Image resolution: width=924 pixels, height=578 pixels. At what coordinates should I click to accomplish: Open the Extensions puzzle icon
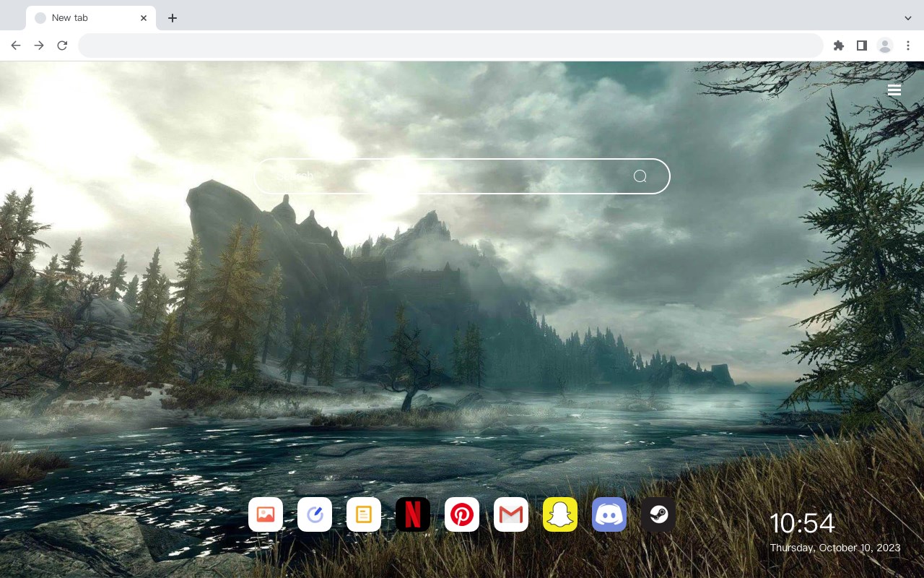coord(838,46)
